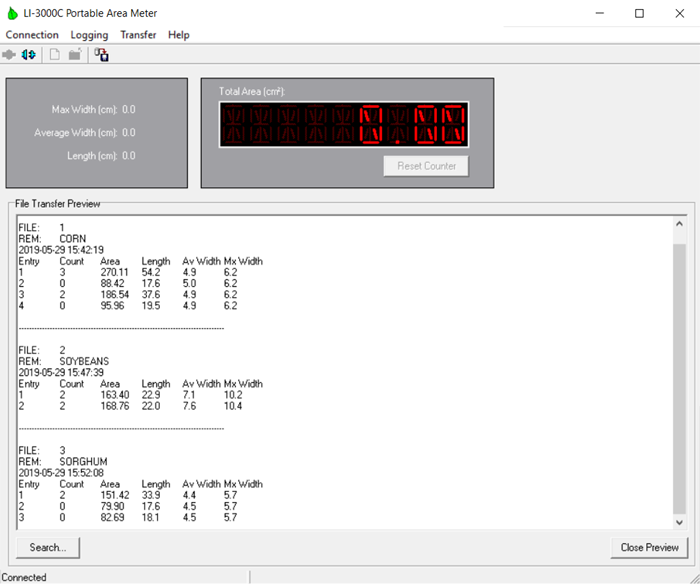Click the SOYBEANS remark text
The height and width of the screenshot is (584, 700).
point(84,361)
